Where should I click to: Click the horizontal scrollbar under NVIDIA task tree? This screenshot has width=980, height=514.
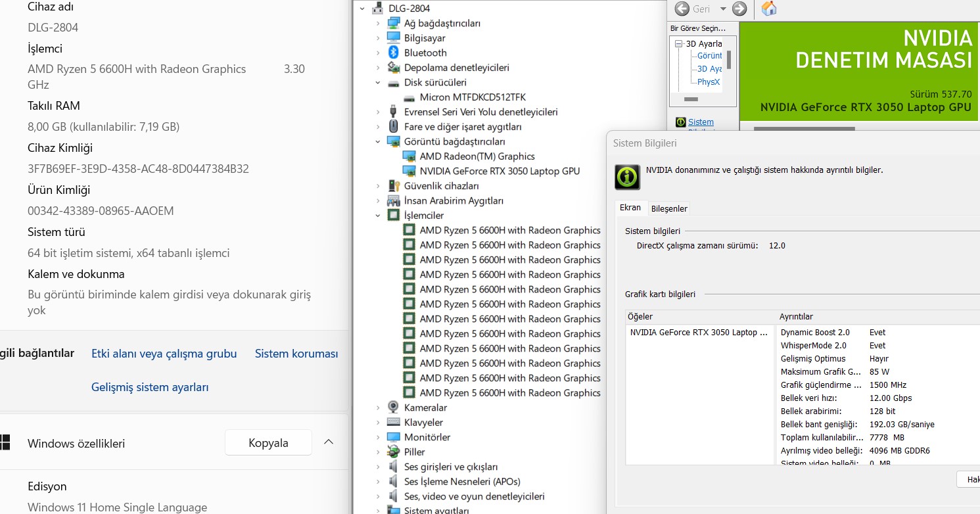click(690, 99)
